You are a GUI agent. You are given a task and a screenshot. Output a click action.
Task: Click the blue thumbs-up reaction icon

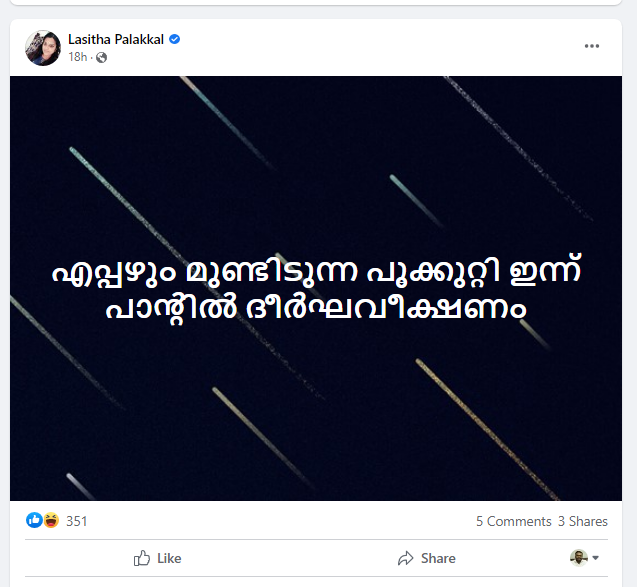point(35,520)
